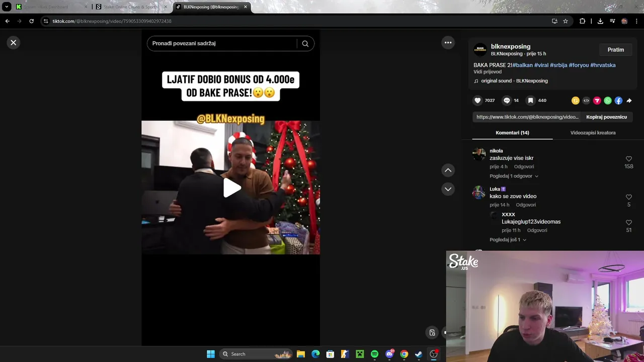Open Luka's profile avatar
The width and height of the screenshot is (644, 362).
pos(479,192)
